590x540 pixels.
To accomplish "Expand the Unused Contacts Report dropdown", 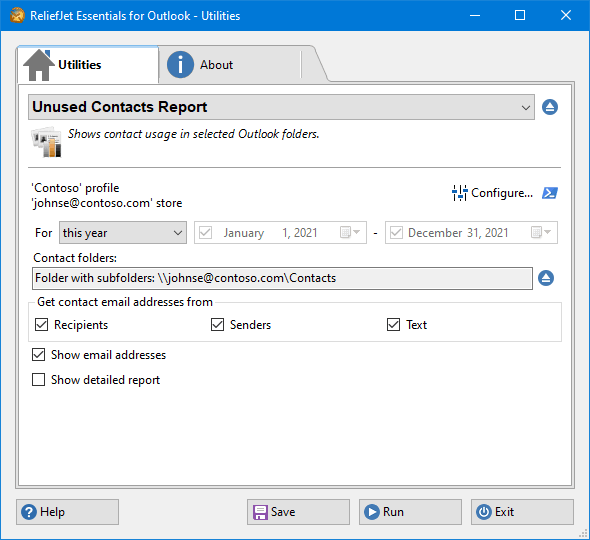I will point(281,107).
